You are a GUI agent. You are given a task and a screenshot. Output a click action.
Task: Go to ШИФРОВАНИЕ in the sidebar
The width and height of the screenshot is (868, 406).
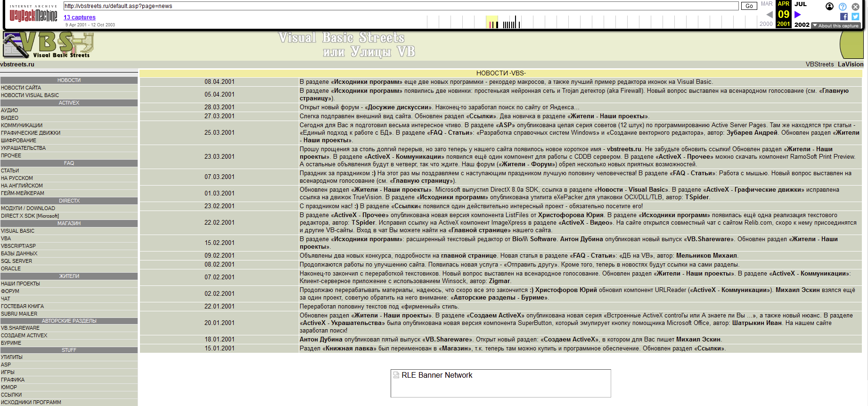[18, 140]
